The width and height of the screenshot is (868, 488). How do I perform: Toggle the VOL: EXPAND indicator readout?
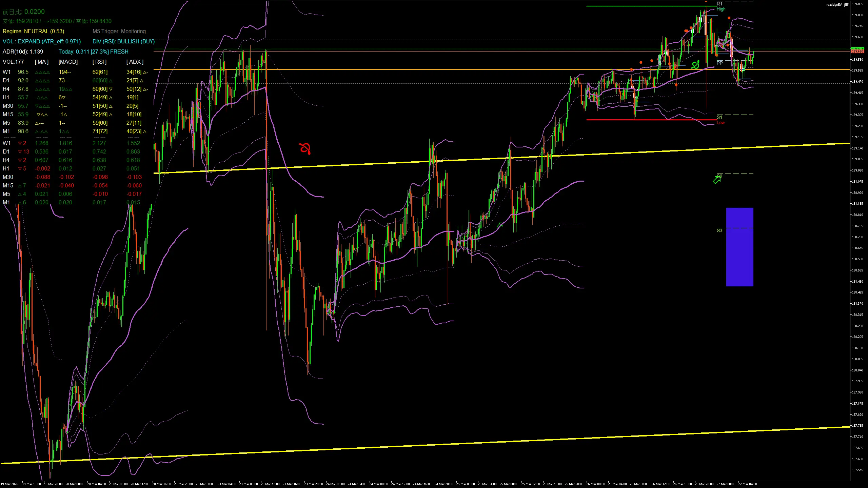(x=42, y=41)
